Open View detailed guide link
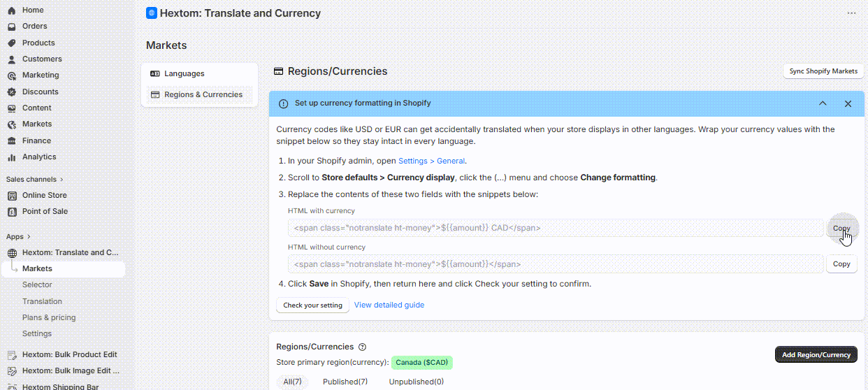 (x=389, y=305)
